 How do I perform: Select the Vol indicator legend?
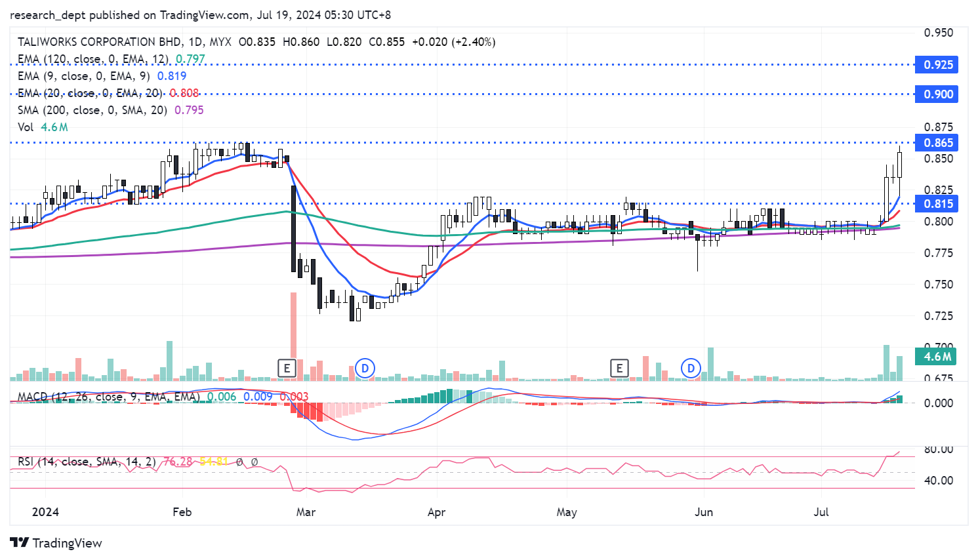(x=26, y=127)
